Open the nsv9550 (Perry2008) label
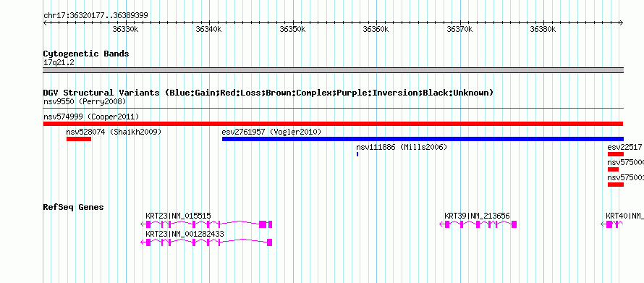This screenshot has height=283, width=644. 85,101
